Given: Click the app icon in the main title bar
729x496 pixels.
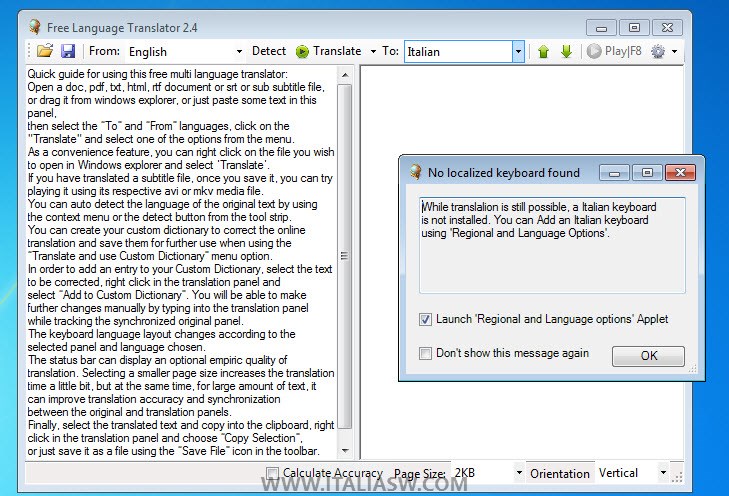Looking at the screenshot, I should (34, 27).
